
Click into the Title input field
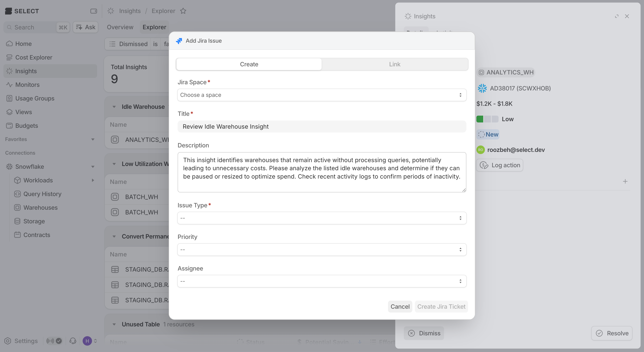click(322, 127)
